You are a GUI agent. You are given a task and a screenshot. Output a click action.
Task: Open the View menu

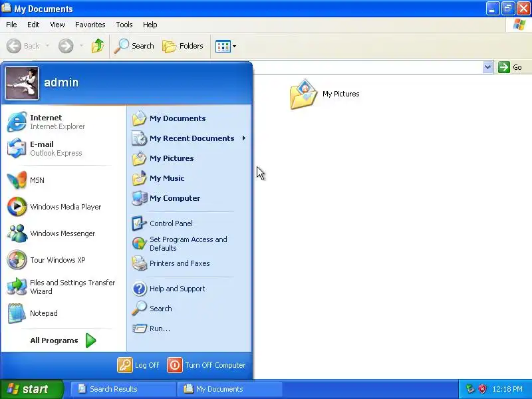click(x=57, y=25)
